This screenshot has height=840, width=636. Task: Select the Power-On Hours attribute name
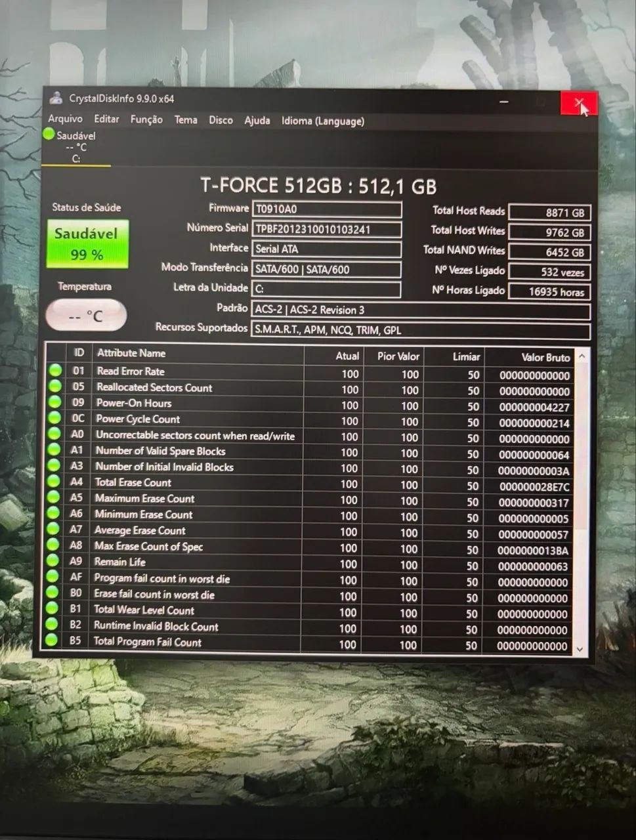134,403
